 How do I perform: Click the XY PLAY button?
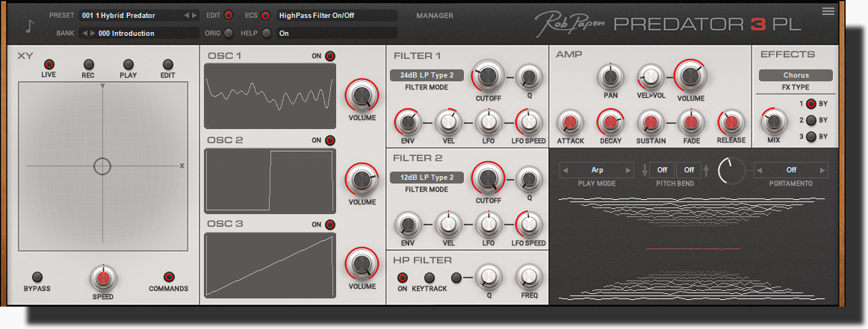pyautogui.click(x=128, y=64)
